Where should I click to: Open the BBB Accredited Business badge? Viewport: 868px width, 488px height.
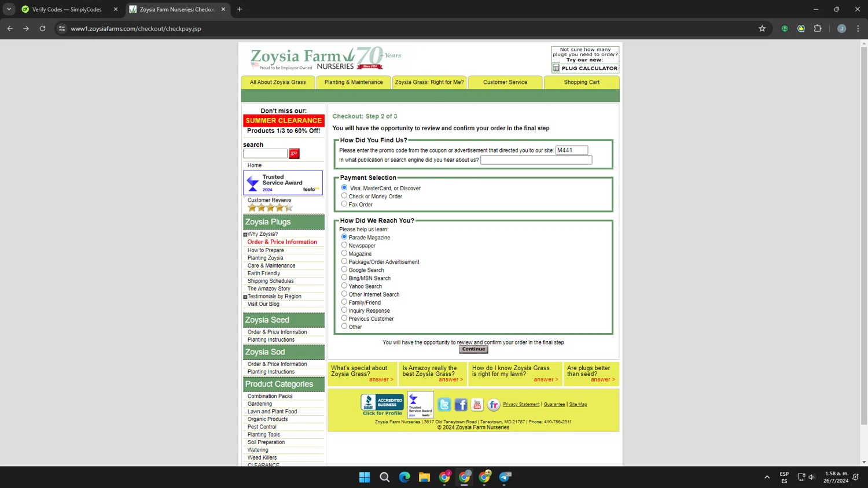382,404
